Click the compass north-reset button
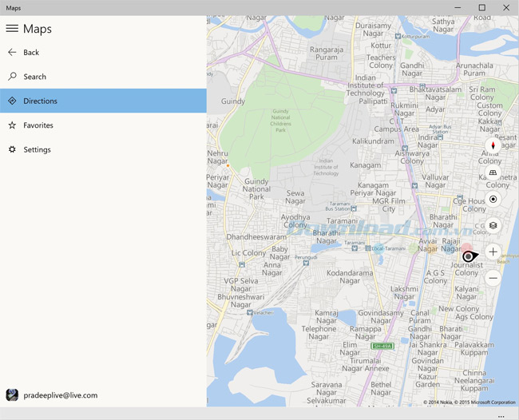 pos(493,145)
